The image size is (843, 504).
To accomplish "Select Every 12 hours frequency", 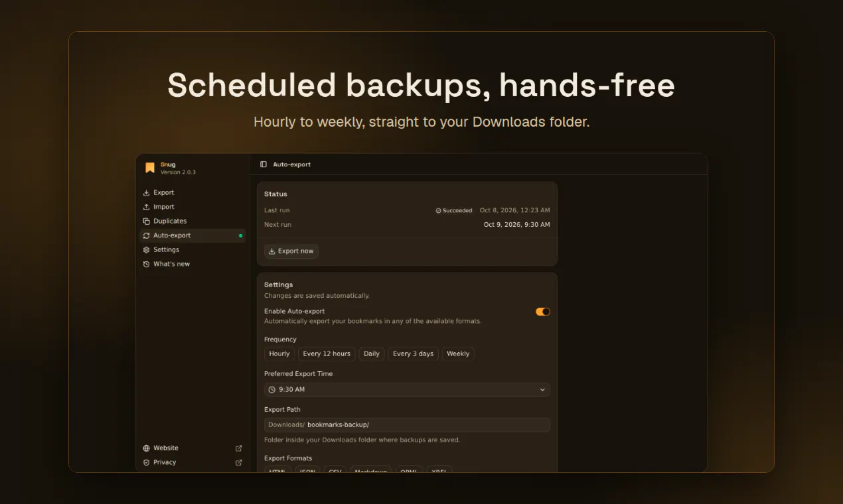I will pos(327,353).
